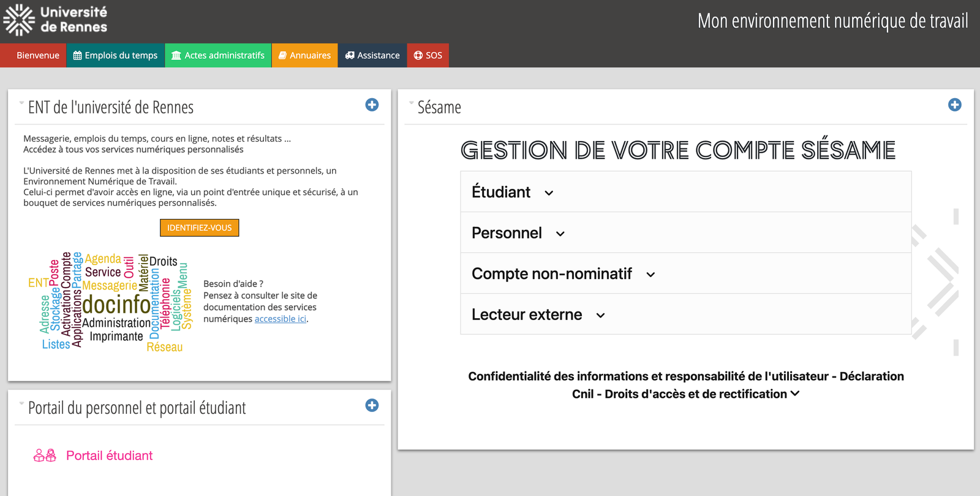Collapse the Sésame panel arrow
The image size is (980, 496).
click(x=412, y=103)
